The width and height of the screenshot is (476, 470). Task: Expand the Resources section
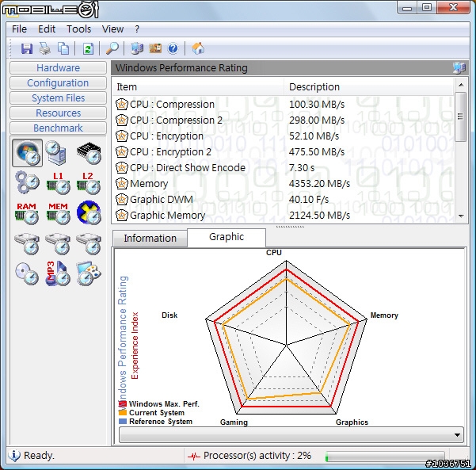point(58,113)
